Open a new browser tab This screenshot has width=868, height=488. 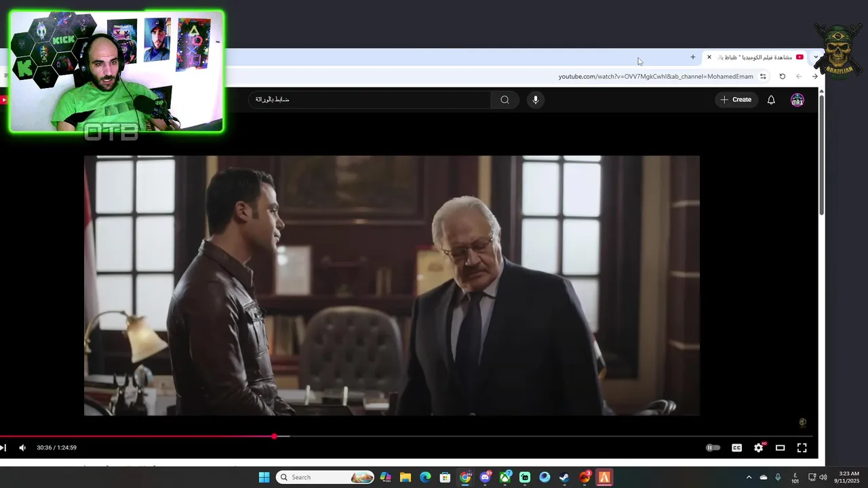(692, 57)
